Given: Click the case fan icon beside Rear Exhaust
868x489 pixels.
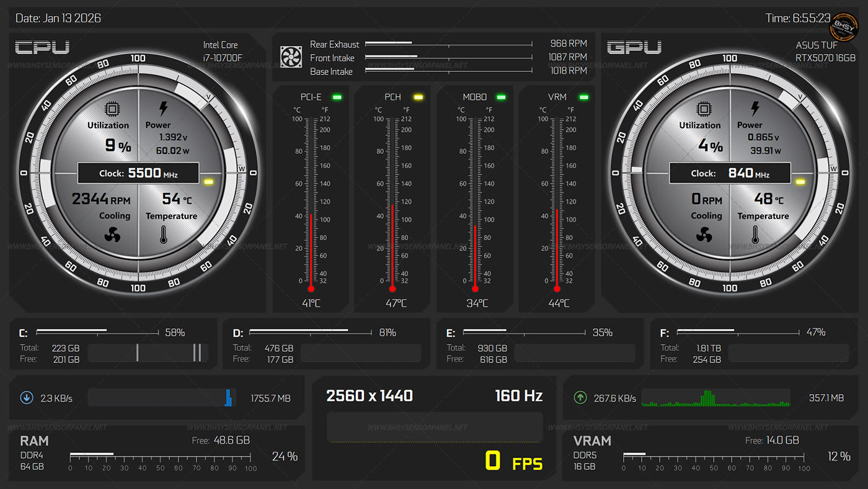Looking at the screenshot, I should pos(291,57).
